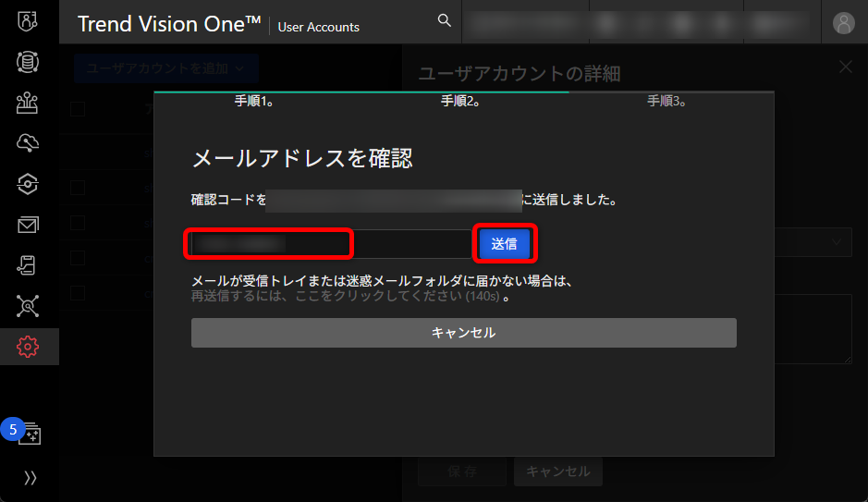
Task: Select the 手順3 step tab
Action: click(666, 101)
